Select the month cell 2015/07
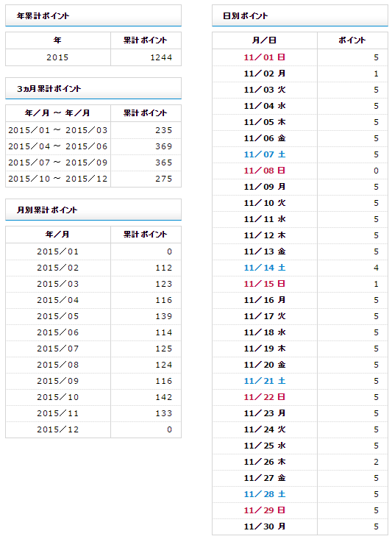This screenshot has height=539, width=392. pos(58,349)
